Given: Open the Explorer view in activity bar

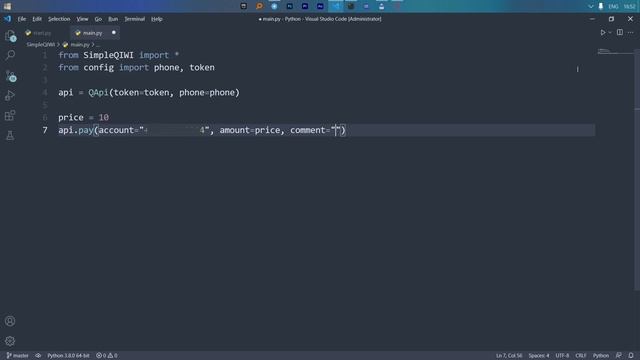Looking at the screenshot, I should pos(10,36).
